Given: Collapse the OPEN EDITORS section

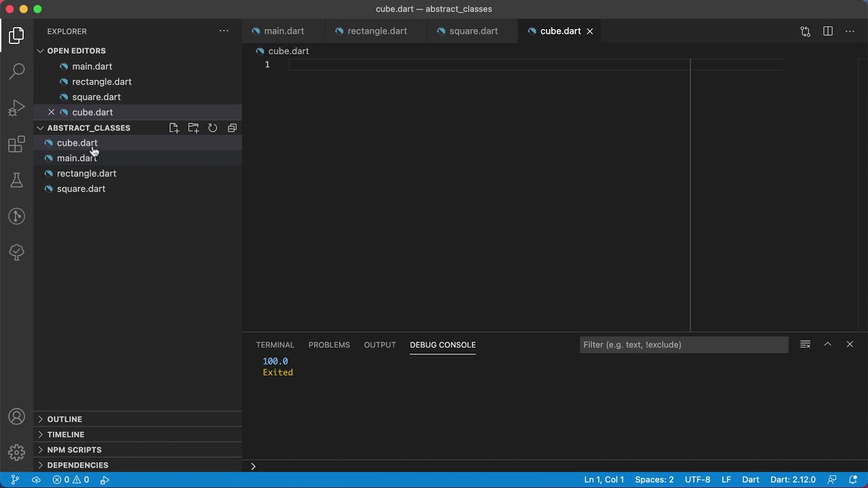Looking at the screenshot, I should [138, 51].
